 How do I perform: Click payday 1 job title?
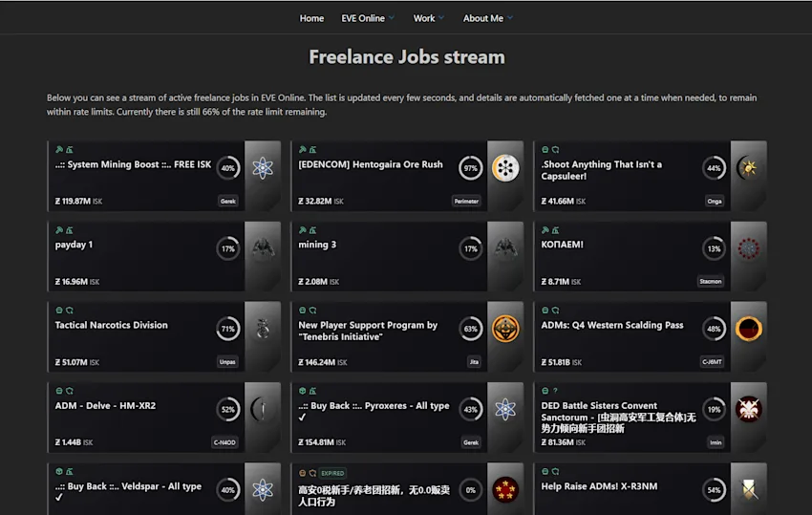(x=74, y=245)
